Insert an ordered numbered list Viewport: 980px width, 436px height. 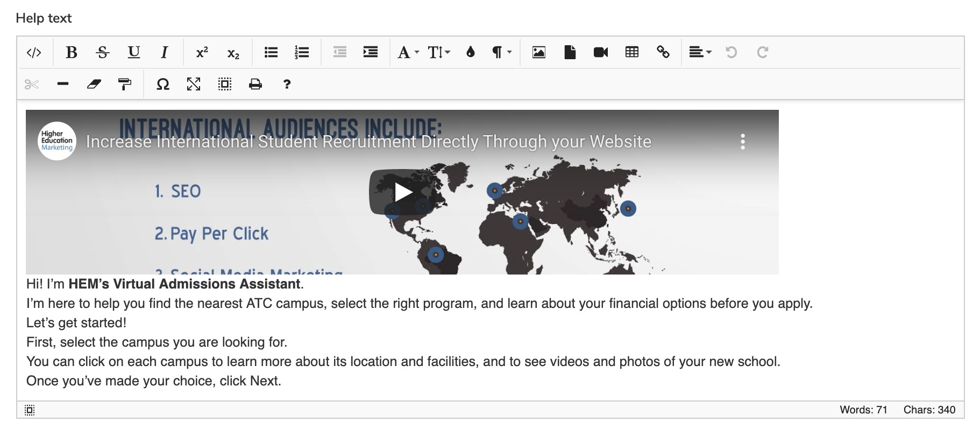[302, 52]
